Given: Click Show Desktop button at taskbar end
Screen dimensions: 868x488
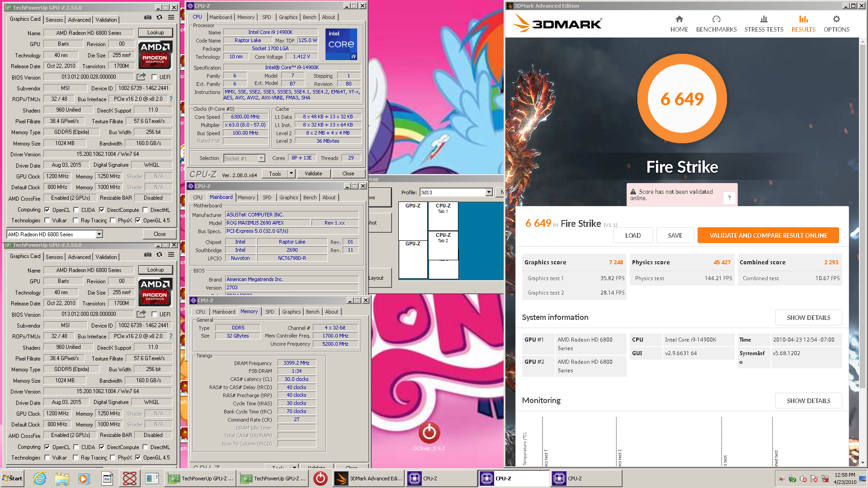Looking at the screenshot, I should tap(863, 479).
